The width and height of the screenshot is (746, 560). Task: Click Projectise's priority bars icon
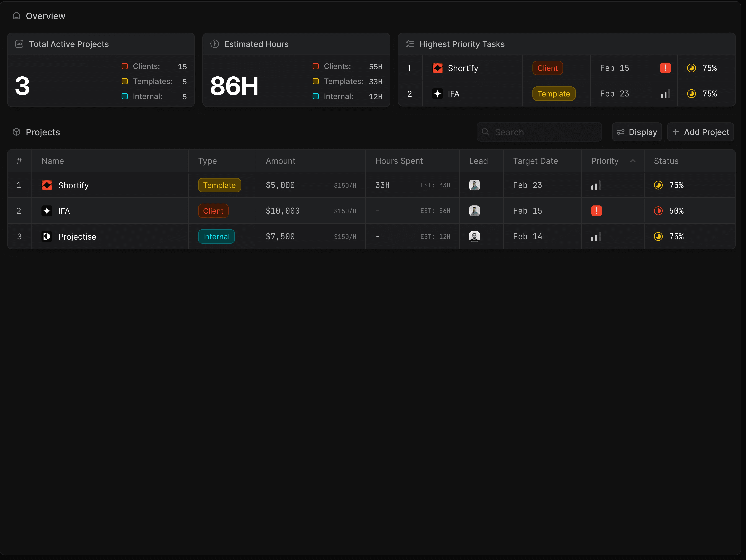(596, 236)
